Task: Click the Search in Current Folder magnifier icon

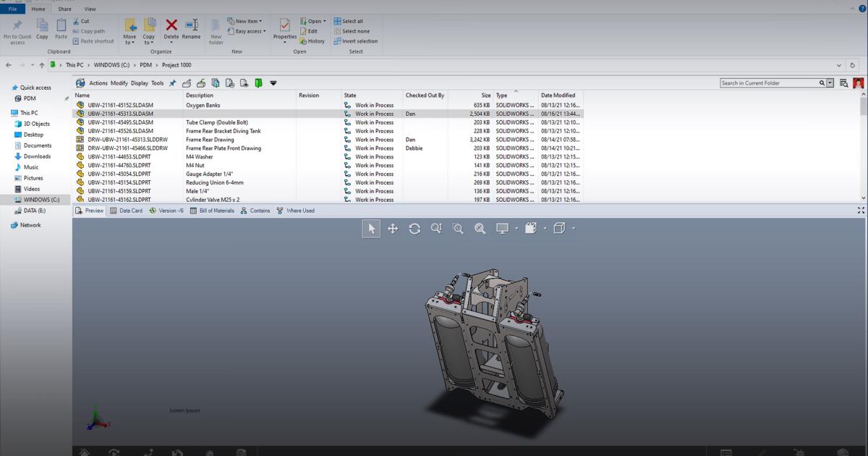Action: (823, 82)
